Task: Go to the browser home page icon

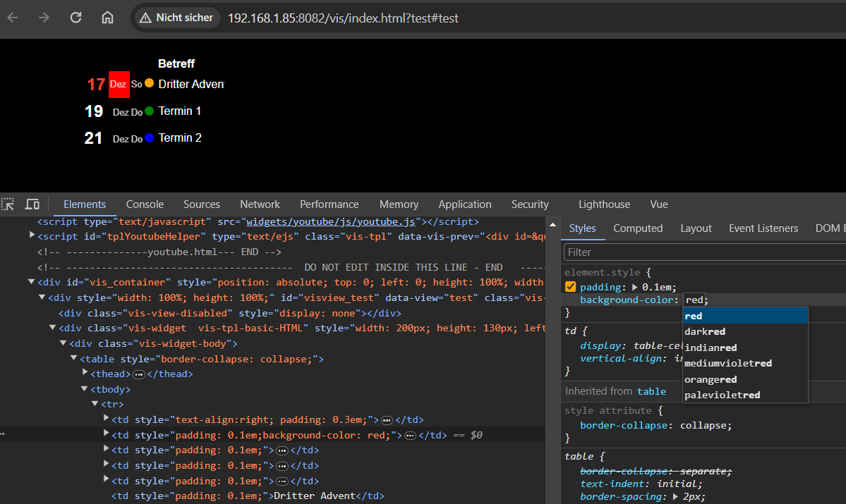Action: click(107, 18)
